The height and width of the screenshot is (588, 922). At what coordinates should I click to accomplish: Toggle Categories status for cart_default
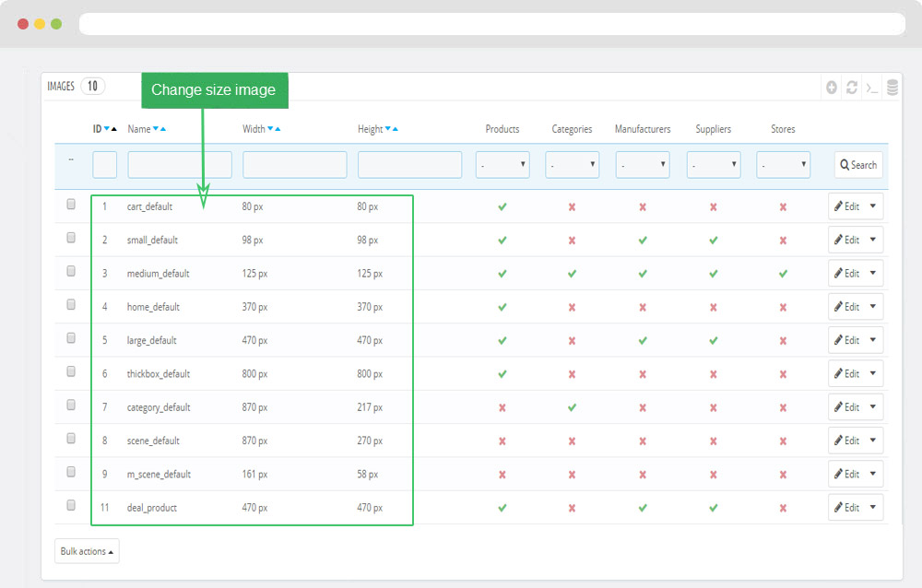(x=573, y=207)
